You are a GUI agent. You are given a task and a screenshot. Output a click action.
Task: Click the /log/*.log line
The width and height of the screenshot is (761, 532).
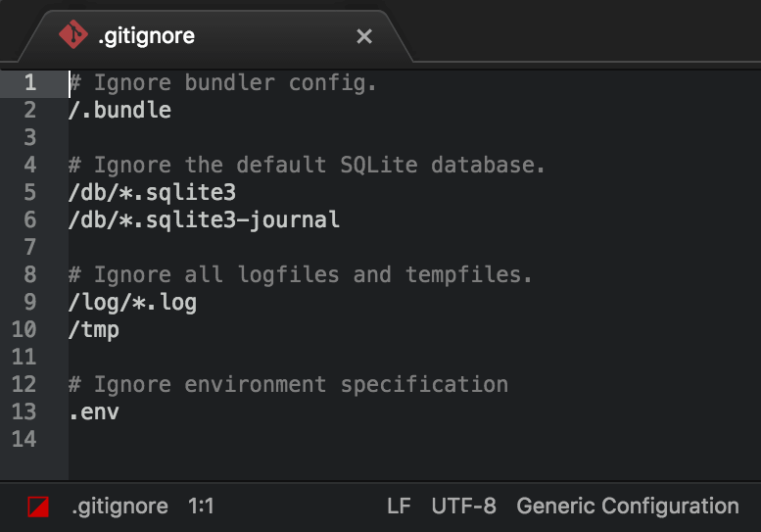[x=132, y=303]
